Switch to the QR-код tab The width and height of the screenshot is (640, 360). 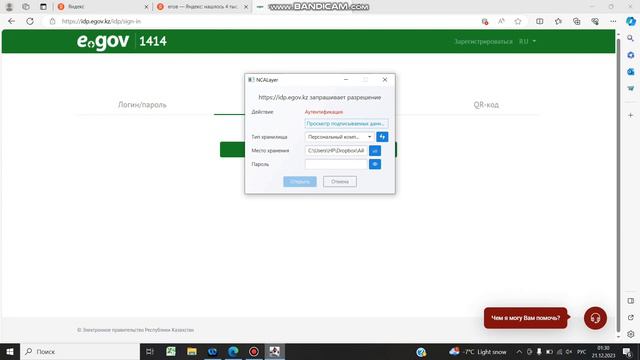pos(486,105)
